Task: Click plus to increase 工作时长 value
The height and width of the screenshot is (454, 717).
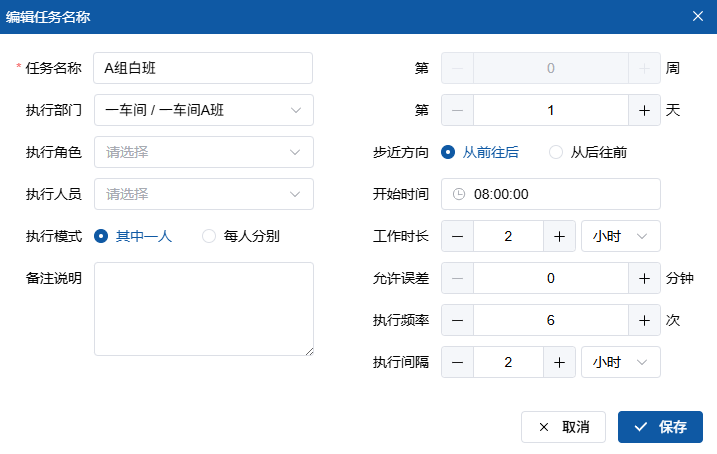Action: pyautogui.click(x=559, y=236)
